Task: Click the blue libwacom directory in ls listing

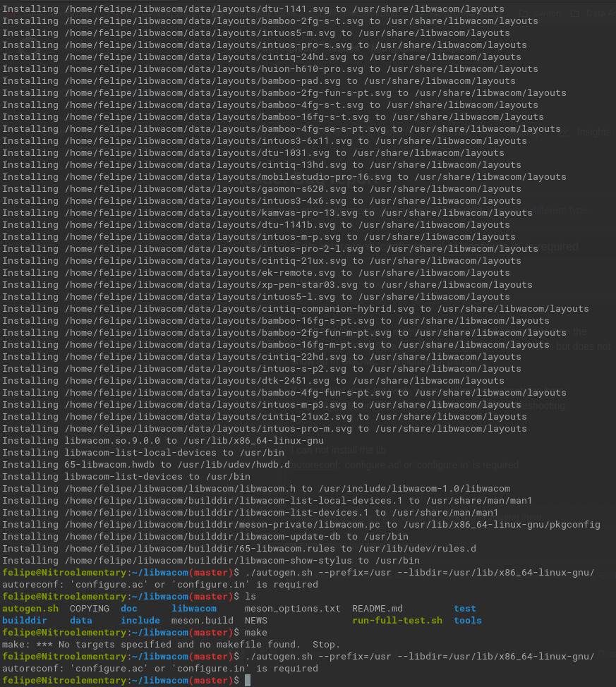Action: (x=194, y=609)
